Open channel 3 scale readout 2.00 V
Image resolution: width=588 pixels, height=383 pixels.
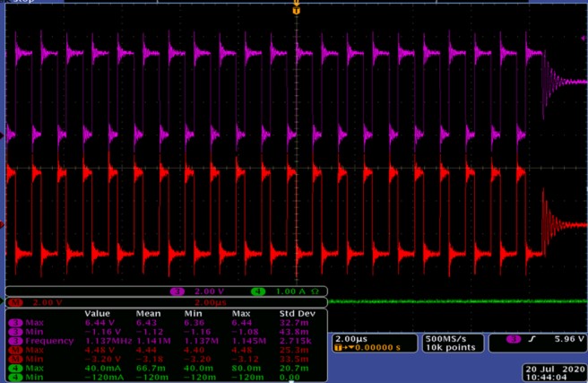coord(209,292)
